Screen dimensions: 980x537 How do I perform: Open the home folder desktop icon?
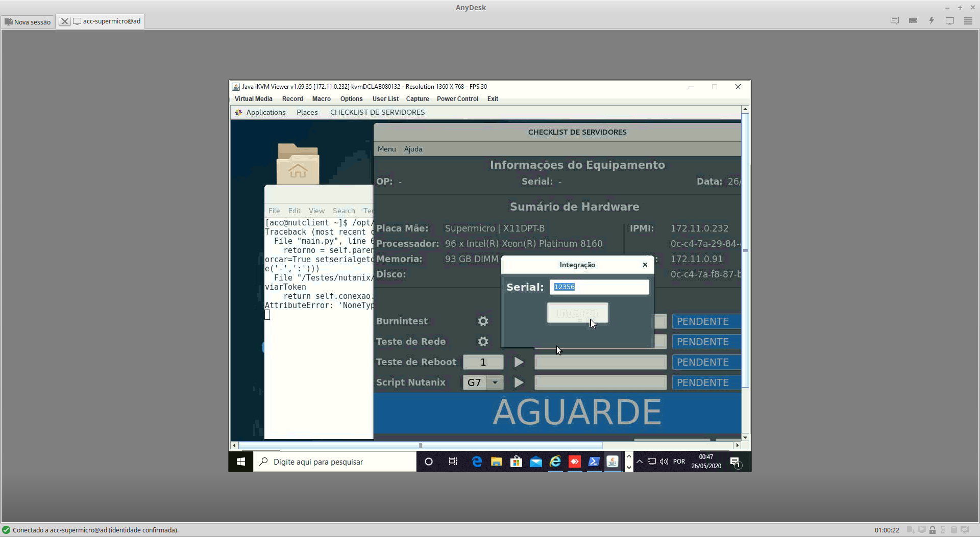pos(298,164)
